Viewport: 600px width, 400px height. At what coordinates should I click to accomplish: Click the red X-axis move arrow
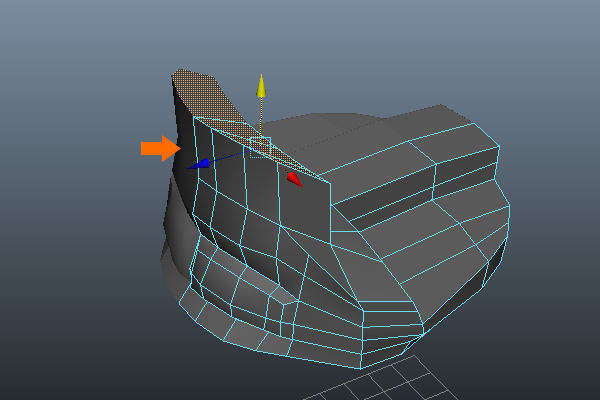point(295,179)
